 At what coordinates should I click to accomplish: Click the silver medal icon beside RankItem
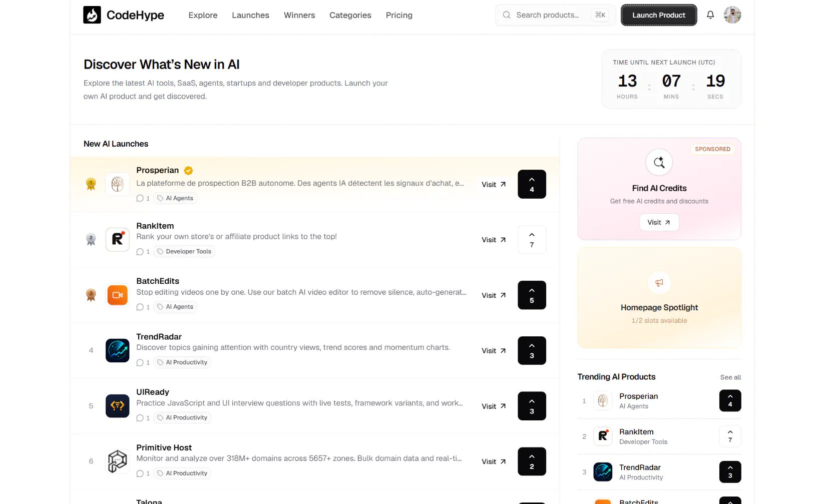91,240
